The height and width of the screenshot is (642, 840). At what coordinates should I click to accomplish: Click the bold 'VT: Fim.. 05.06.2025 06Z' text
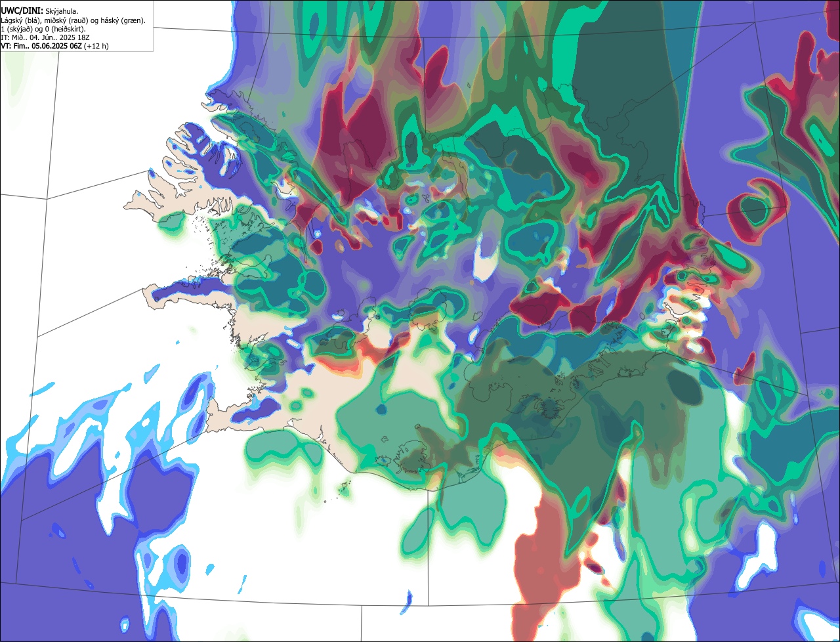[41, 47]
